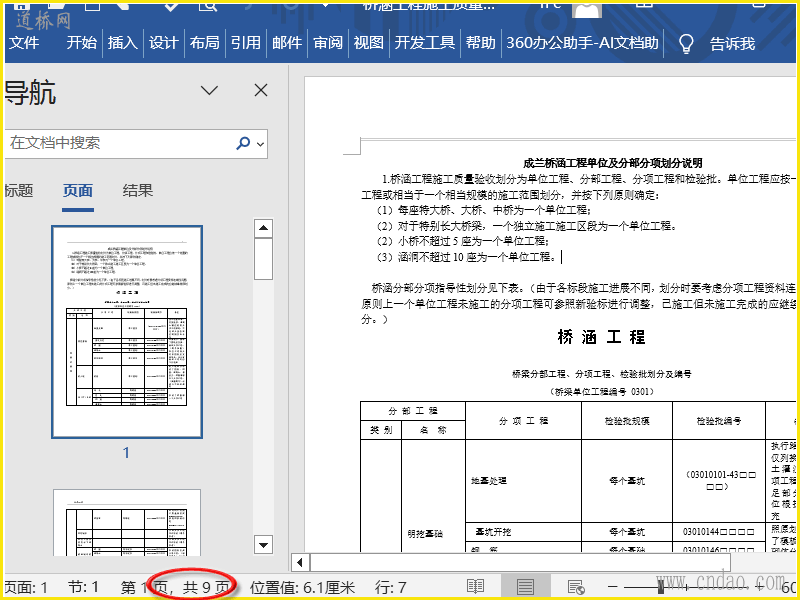Switch to the 插入 ribbon tab
Image resolution: width=800 pixels, height=600 pixels.
click(x=123, y=43)
